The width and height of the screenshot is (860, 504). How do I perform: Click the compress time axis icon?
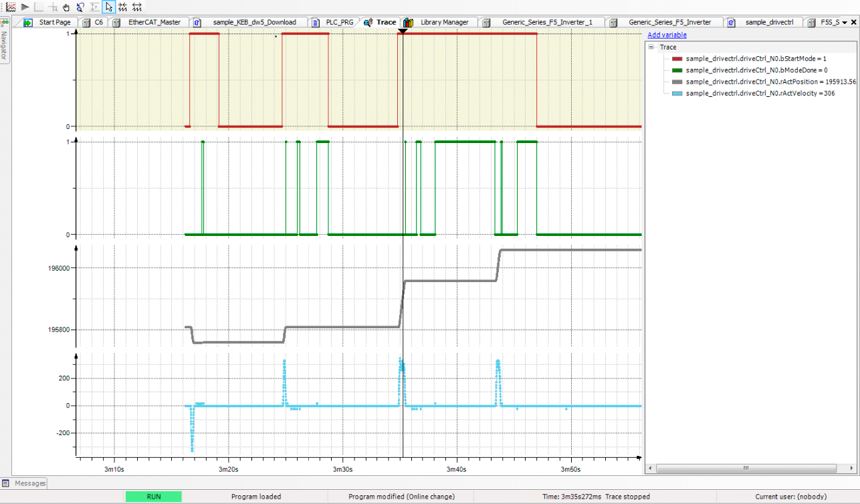coord(122,7)
